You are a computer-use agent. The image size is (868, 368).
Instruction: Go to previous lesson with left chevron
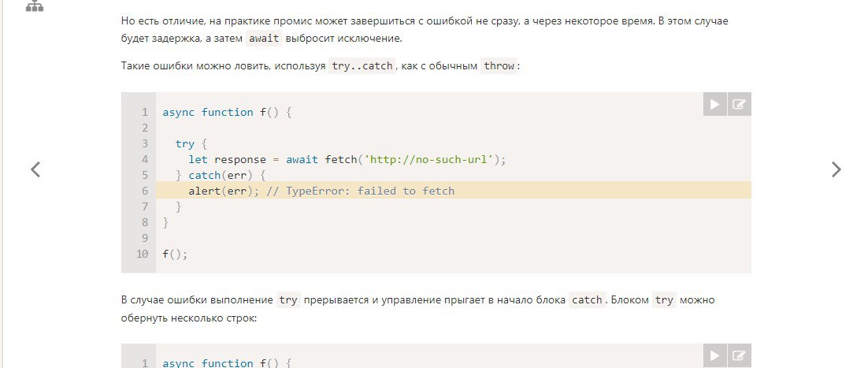(x=35, y=169)
